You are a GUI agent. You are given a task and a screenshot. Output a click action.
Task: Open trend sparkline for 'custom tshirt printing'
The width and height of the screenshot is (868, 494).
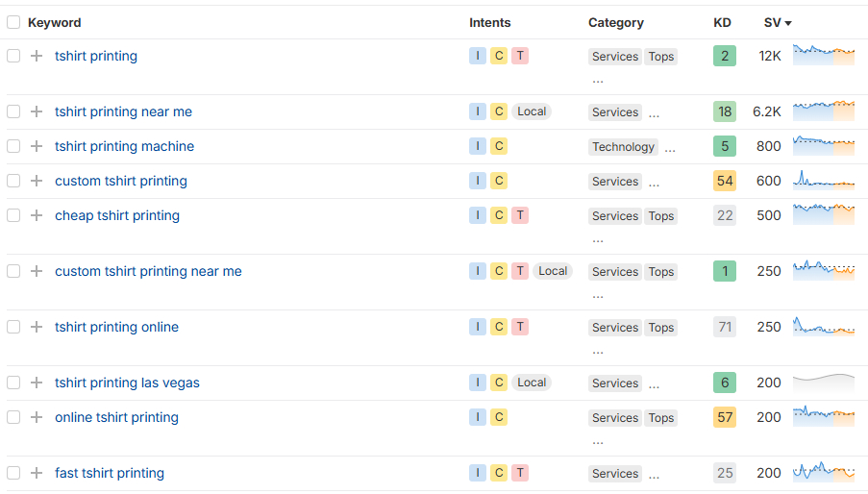(824, 181)
